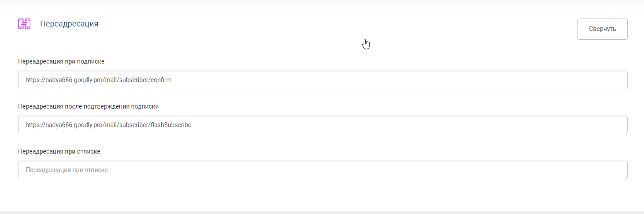Select the after-confirmation redirect input box
Viewport: 644px width, 214px height.
[322, 125]
